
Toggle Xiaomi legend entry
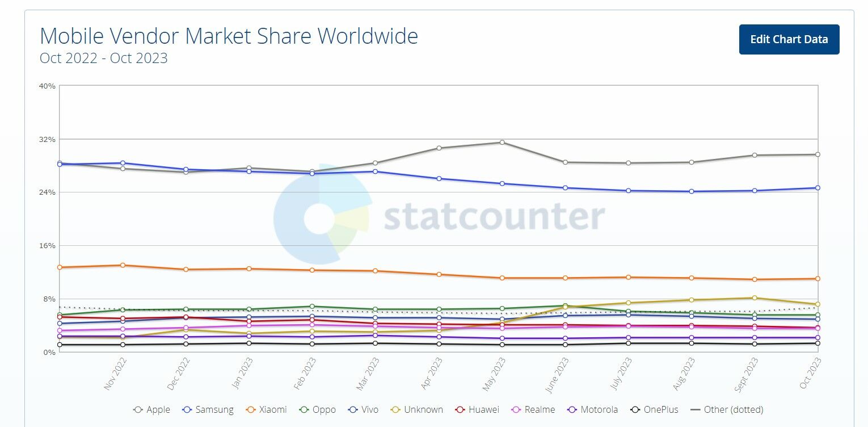(x=267, y=409)
